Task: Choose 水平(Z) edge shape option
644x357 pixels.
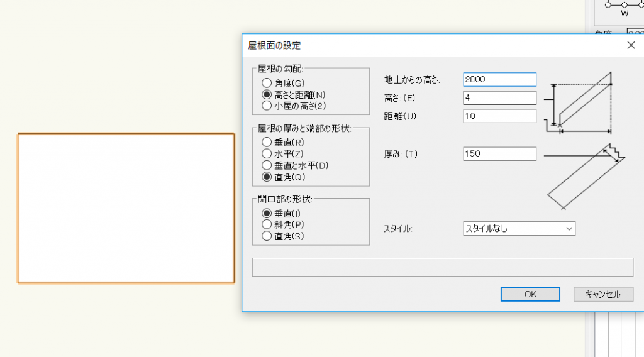Action: click(267, 153)
